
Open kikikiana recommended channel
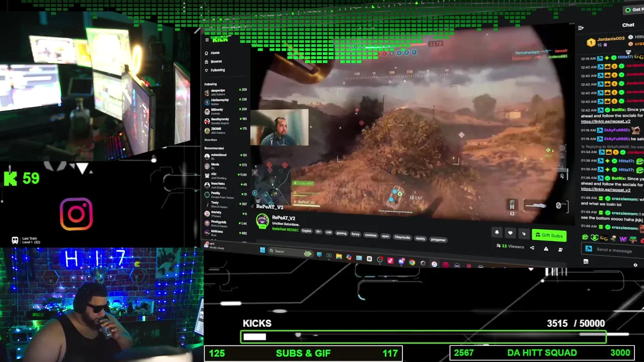click(225, 232)
